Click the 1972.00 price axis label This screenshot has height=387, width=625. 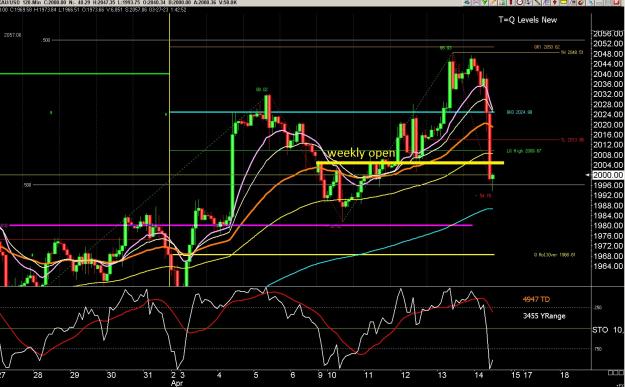coord(608,246)
